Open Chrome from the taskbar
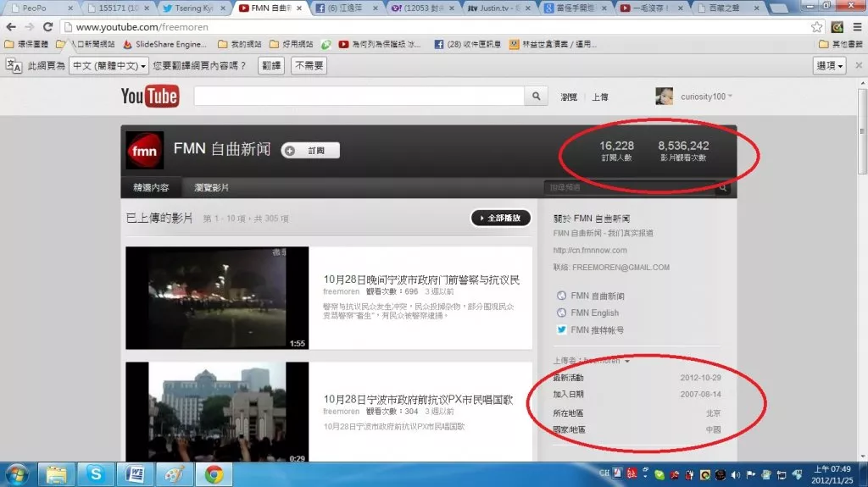The height and width of the screenshot is (487, 868). point(214,475)
